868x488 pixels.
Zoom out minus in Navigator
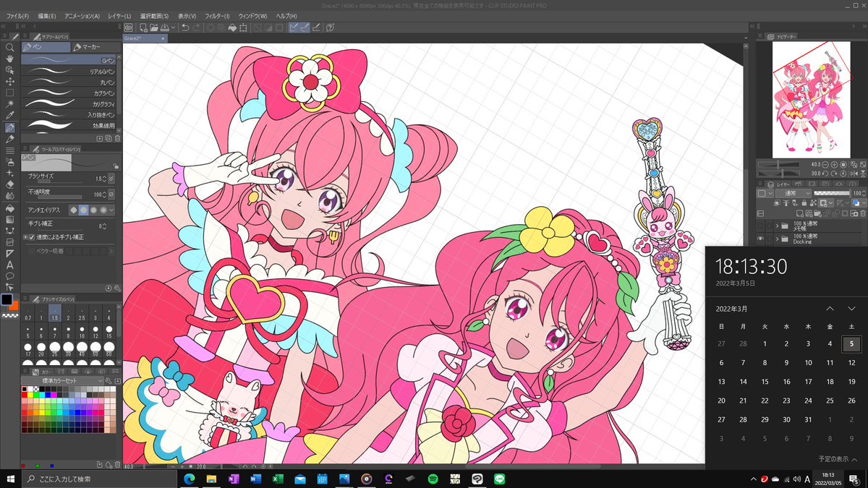[x=825, y=165]
